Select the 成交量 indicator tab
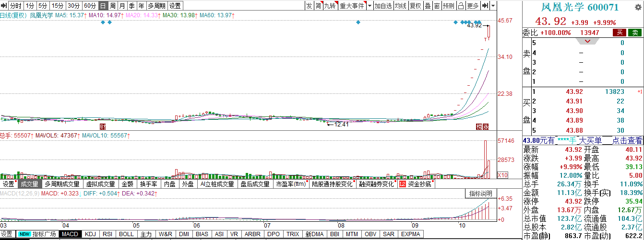 (x=29, y=184)
